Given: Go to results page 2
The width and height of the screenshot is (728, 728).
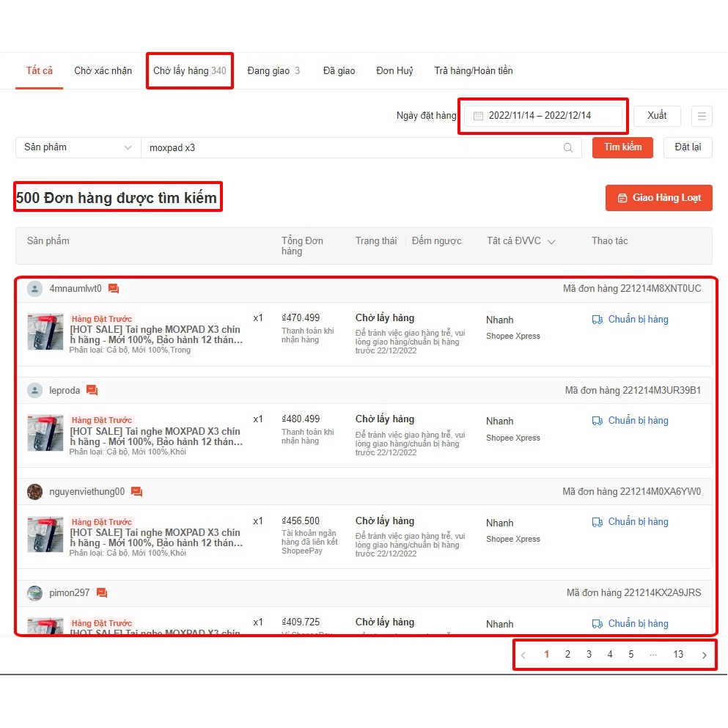Looking at the screenshot, I should pos(567,654).
